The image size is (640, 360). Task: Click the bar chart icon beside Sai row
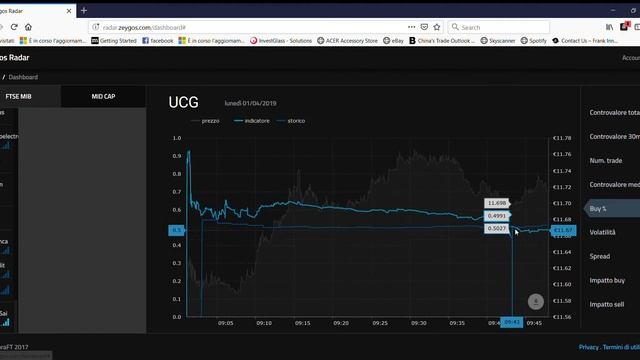pos(5,322)
